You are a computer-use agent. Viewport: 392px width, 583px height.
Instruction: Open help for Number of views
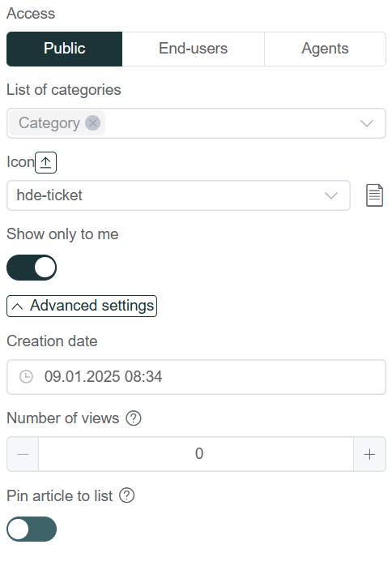[x=134, y=418]
